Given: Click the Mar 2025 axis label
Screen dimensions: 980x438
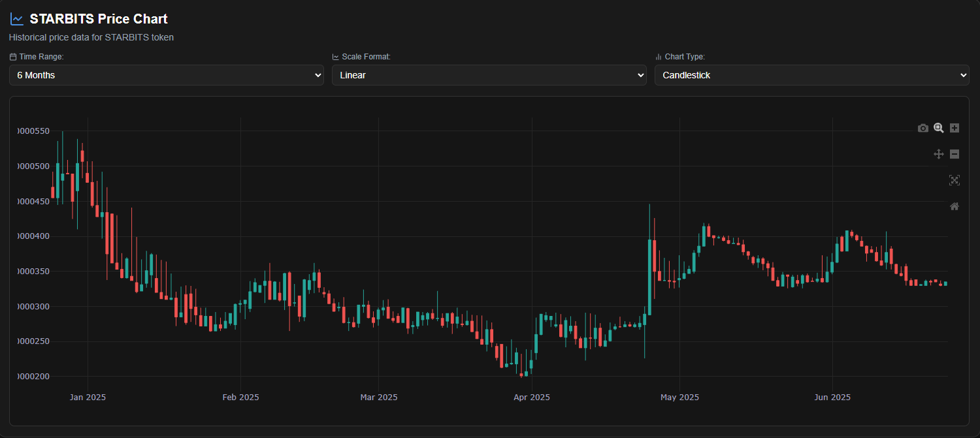Looking at the screenshot, I should pos(379,397).
